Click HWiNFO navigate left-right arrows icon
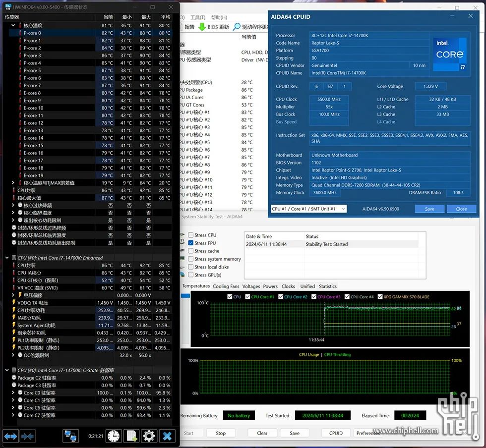Viewport: 486px width, 448px height. pyautogui.click(x=10, y=436)
